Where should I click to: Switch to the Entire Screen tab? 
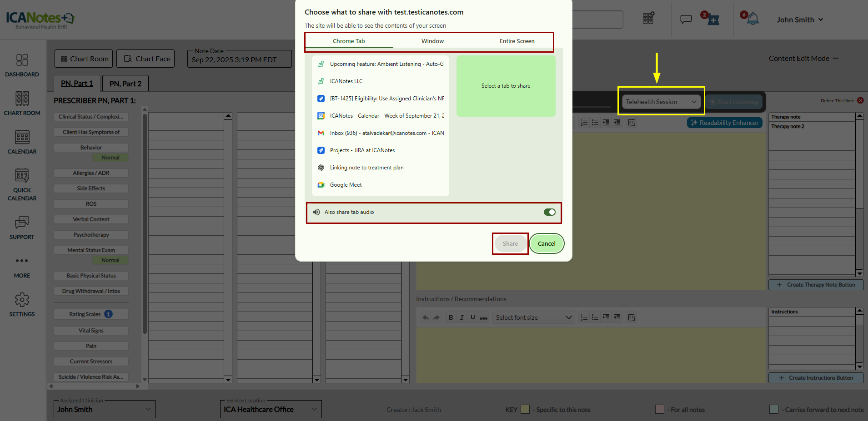tap(517, 41)
